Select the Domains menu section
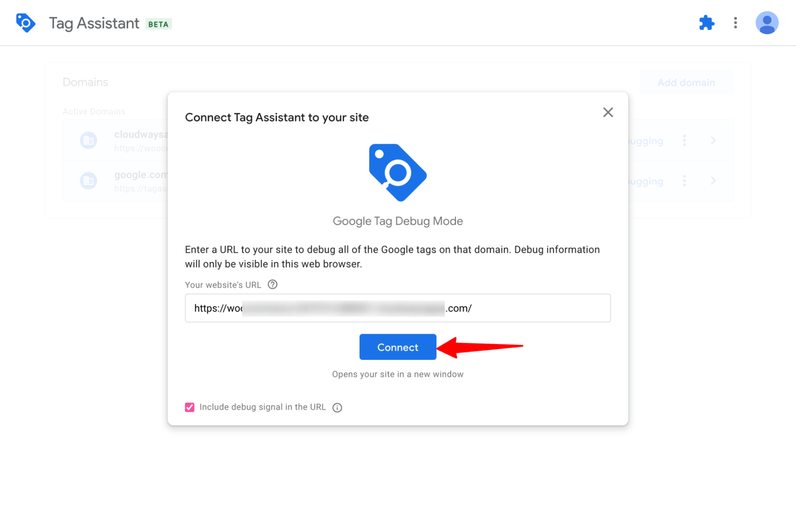Viewport: 796px width, 532px height. 86,82
